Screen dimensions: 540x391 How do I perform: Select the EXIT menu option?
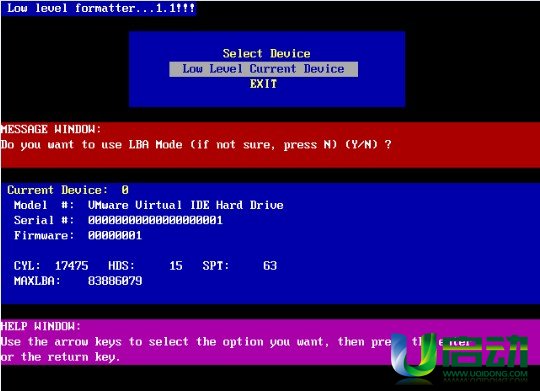(x=263, y=84)
